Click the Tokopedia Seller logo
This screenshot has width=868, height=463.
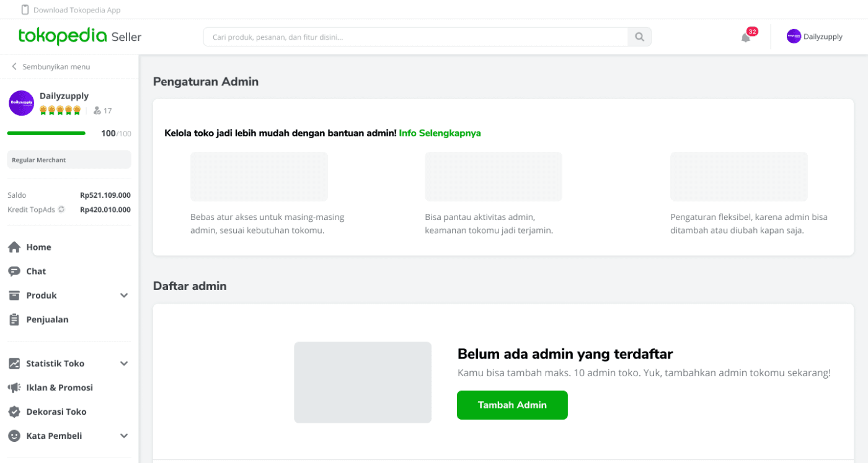[x=80, y=37]
